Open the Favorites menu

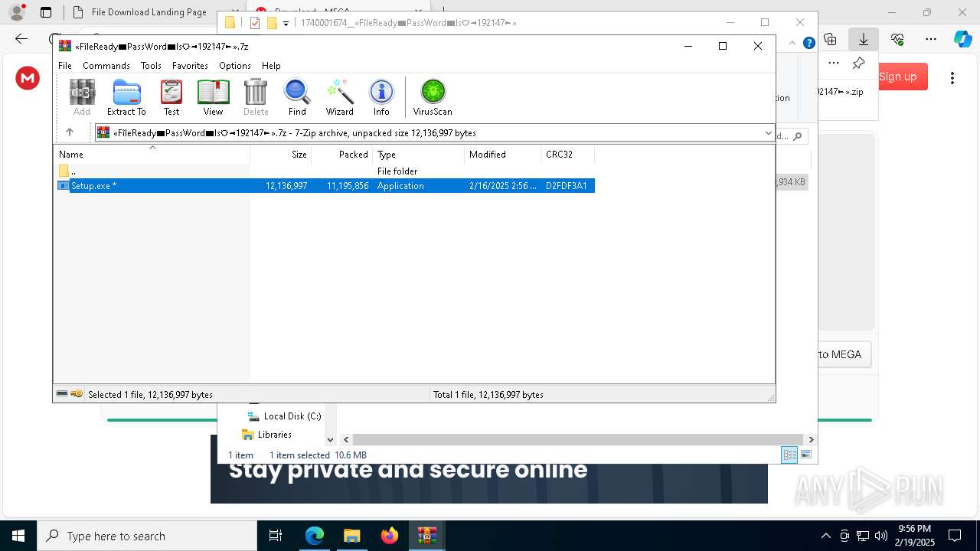[x=190, y=66]
